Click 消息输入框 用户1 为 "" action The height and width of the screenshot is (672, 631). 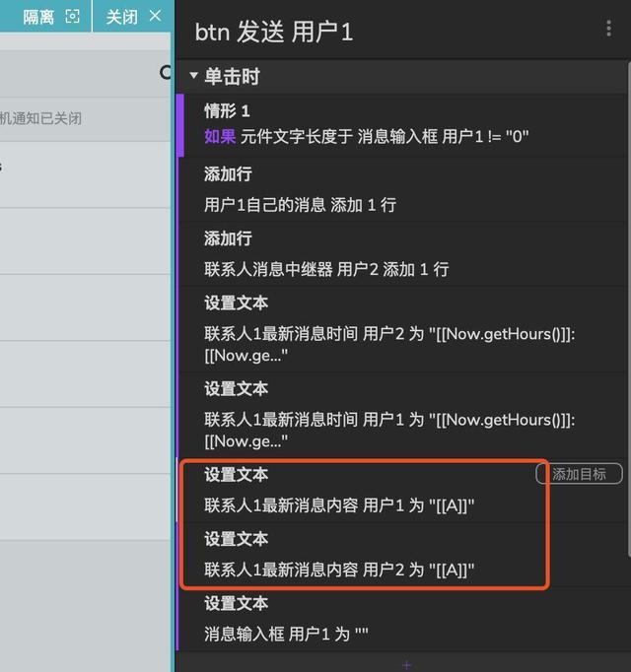point(286,634)
